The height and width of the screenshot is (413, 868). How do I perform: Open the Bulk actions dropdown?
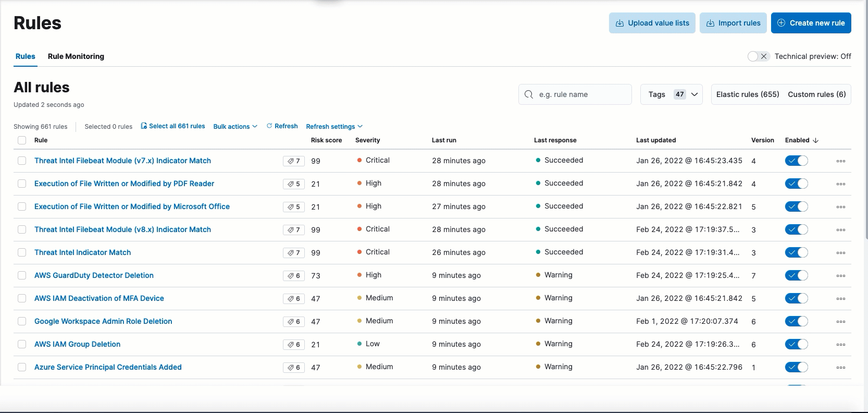(x=235, y=127)
